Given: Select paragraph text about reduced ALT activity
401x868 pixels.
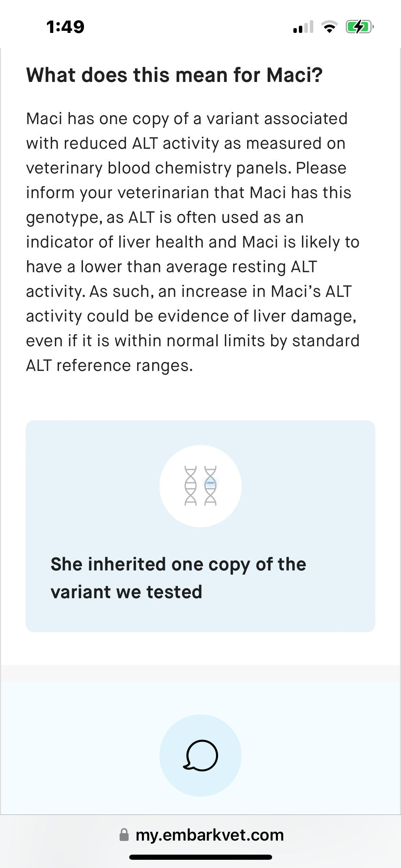Looking at the screenshot, I should [193, 242].
